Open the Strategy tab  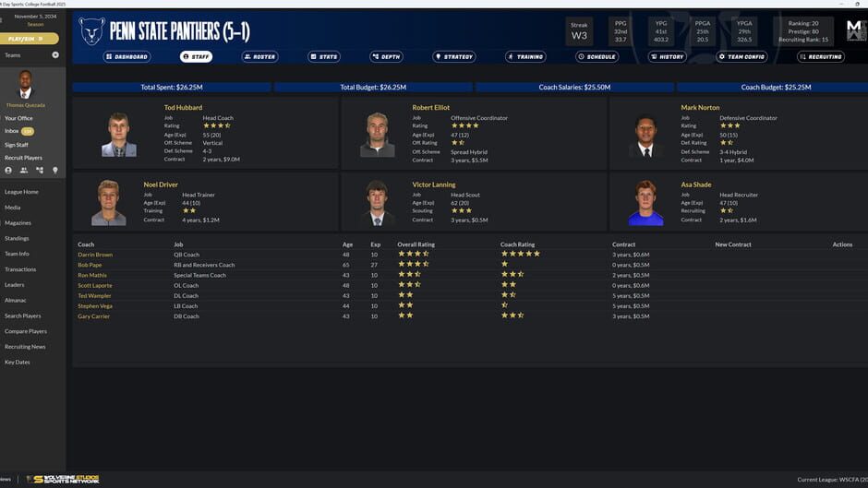point(454,56)
